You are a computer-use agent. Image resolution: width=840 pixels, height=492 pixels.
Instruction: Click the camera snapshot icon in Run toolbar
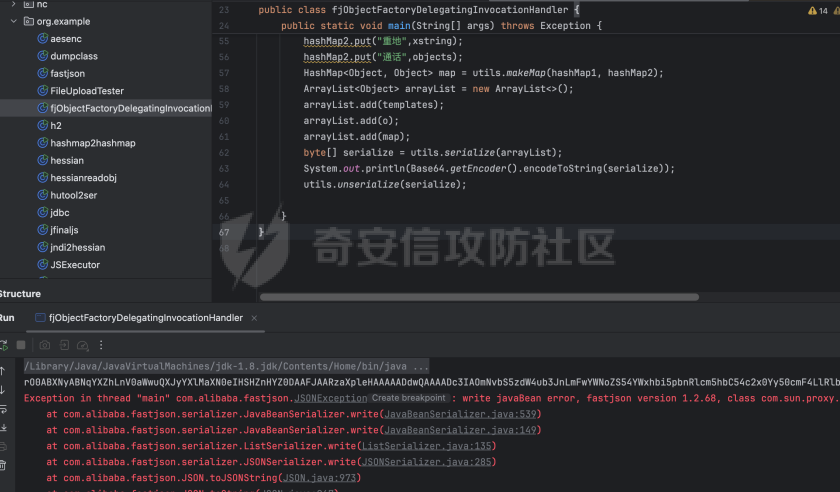tap(45, 345)
